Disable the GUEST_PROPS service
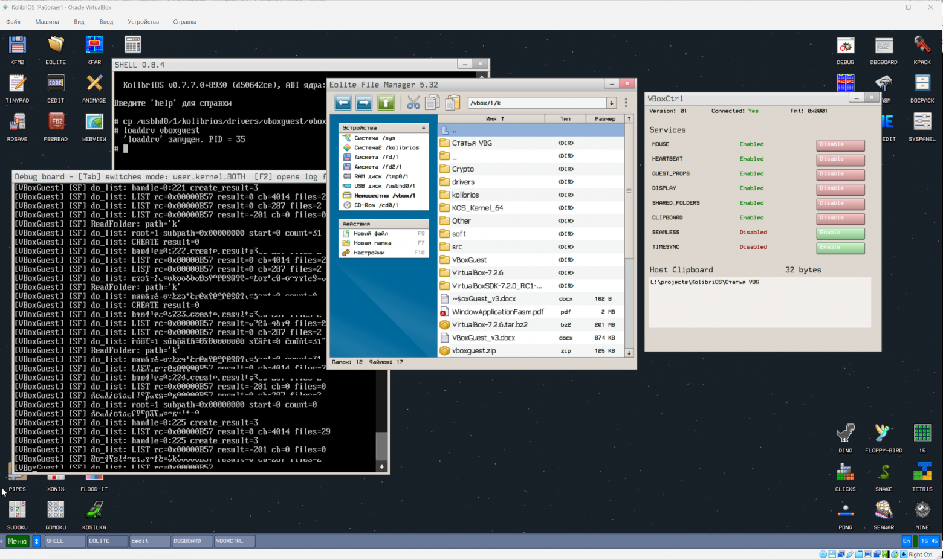 [x=840, y=175]
